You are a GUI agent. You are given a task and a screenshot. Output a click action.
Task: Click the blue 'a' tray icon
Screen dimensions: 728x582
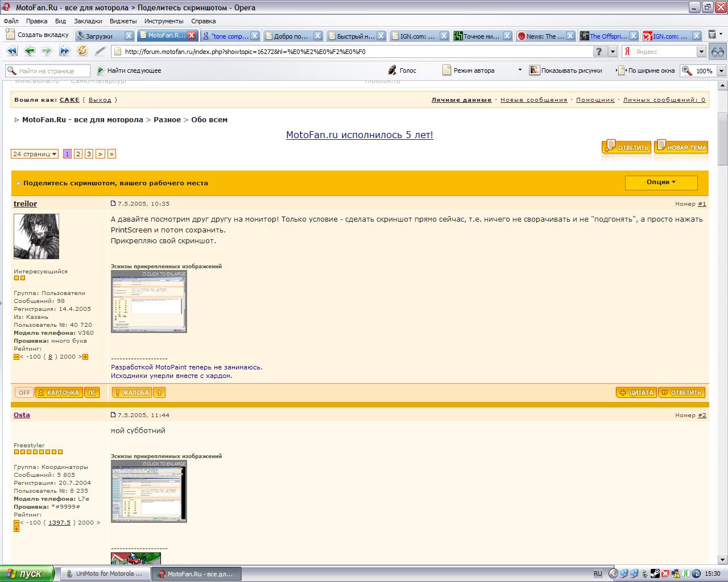pyautogui.click(x=697, y=573)
